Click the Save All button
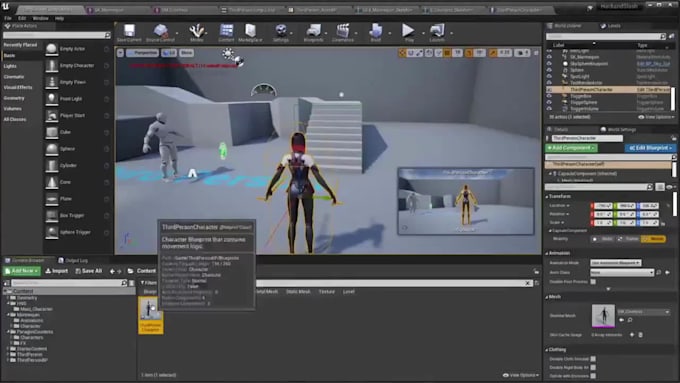 (88, 271)
